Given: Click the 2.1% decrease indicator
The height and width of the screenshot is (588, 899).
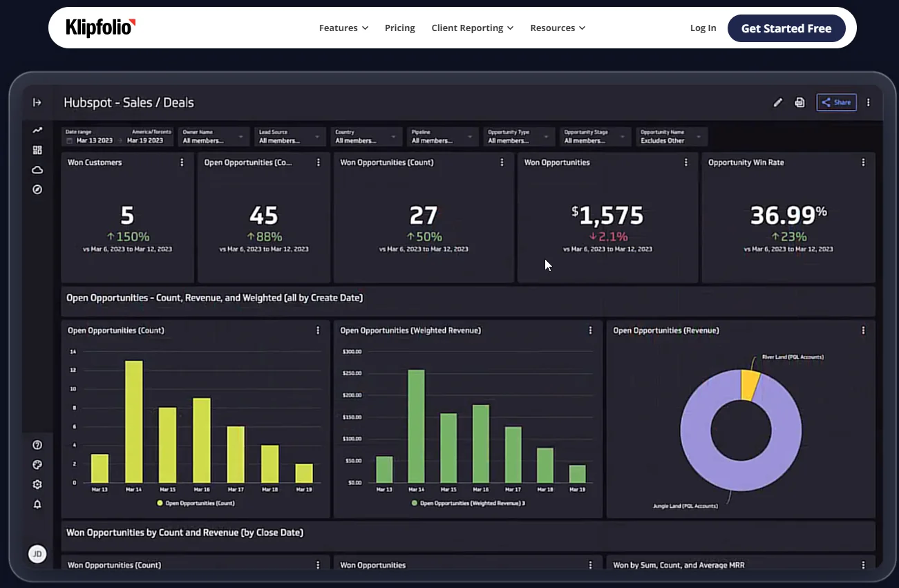Looking at the screenshot, I should (609, 237).
